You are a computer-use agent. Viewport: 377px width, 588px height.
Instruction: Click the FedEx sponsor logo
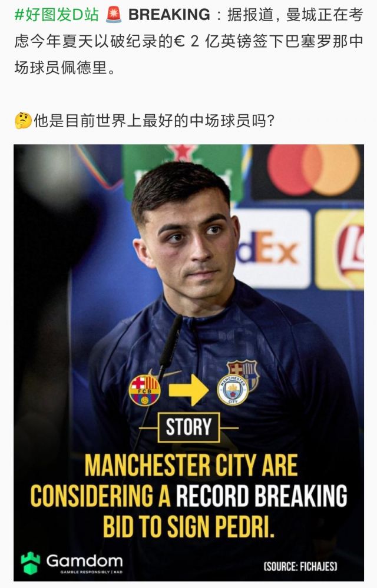coord(272,248)
